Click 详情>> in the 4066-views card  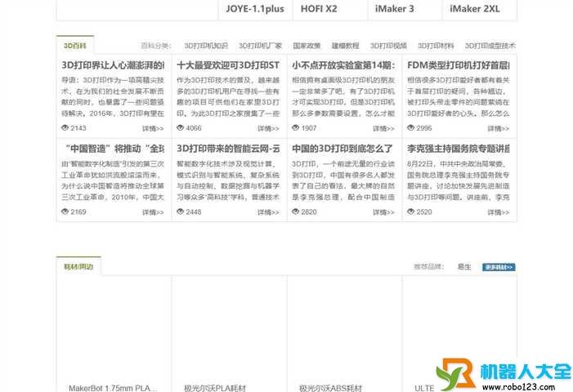(268, 128)
